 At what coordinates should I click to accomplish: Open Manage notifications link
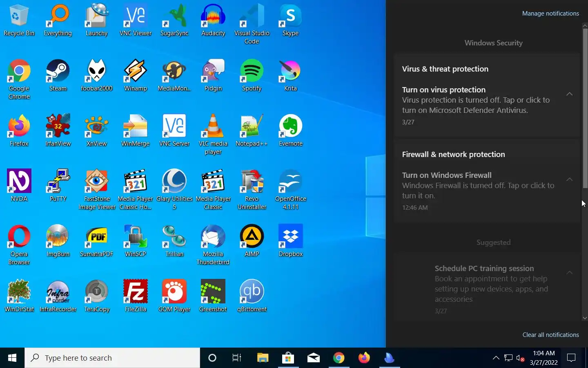(550, 13)
